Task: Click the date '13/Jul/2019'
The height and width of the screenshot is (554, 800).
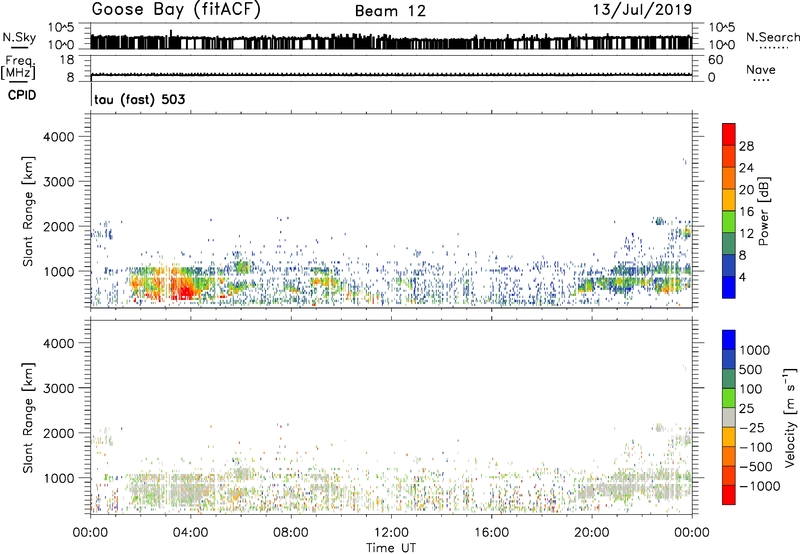Action: (642, 10)
